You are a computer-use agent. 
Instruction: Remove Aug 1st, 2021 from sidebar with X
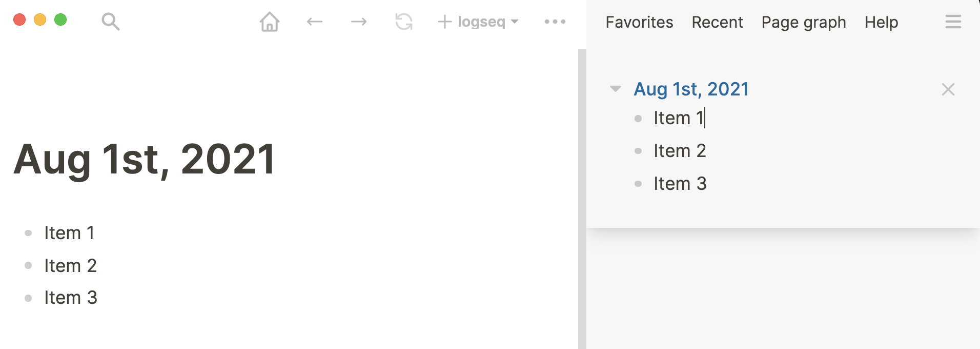(947, 89)
